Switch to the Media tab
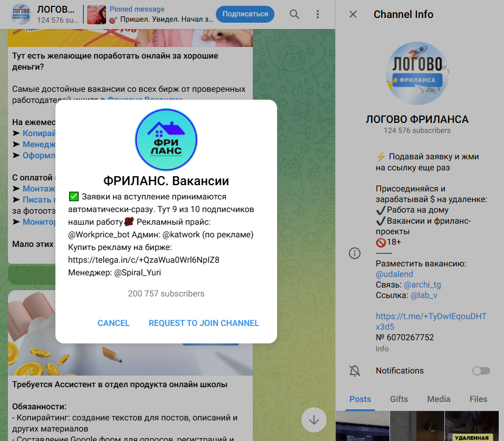 tap(439, 399)
